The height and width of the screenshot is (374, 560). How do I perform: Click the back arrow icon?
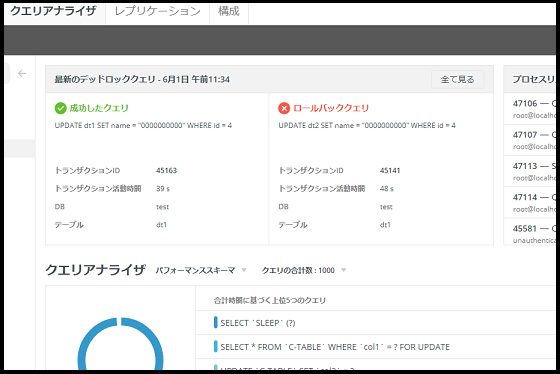tap(22, 73)
